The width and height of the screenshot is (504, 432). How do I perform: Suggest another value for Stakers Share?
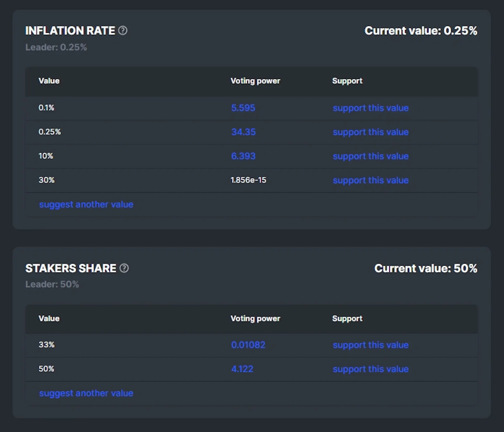pyautogui.click(x=86, y=393)
